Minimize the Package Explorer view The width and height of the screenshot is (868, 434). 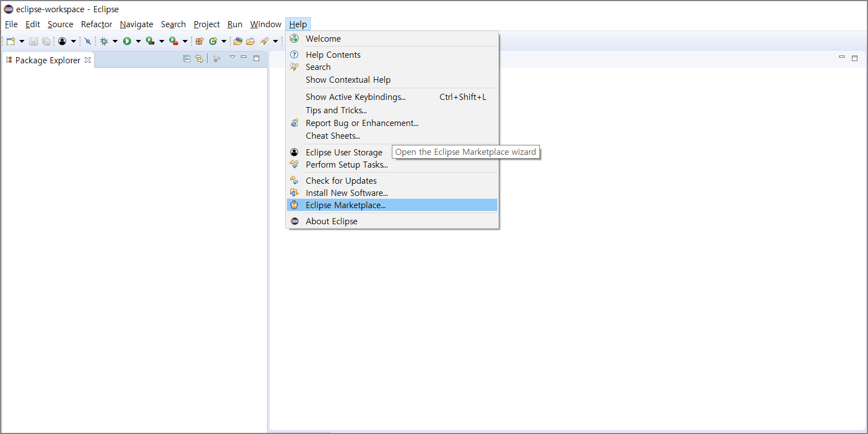(x=244, y=57)
